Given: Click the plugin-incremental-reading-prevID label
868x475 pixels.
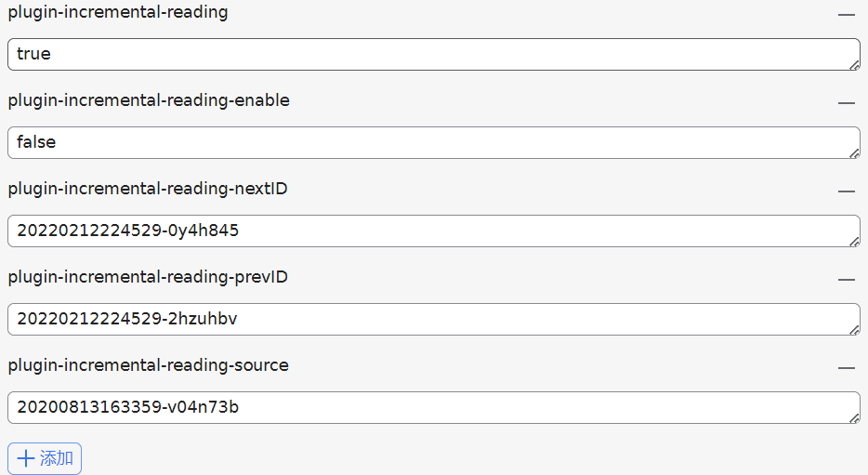Looking at the screenshot, I should 148,277.
